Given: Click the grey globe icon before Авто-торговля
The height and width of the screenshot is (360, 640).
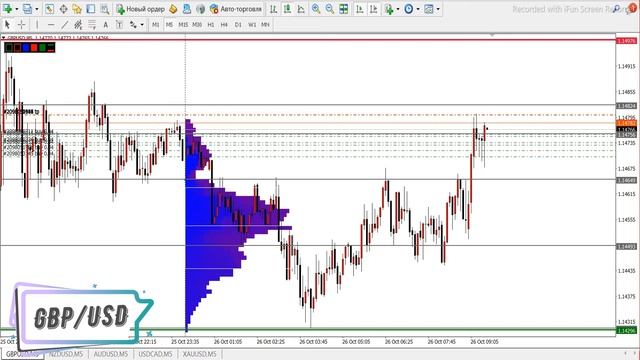Looking at the screenshot, I should [200, 9].
